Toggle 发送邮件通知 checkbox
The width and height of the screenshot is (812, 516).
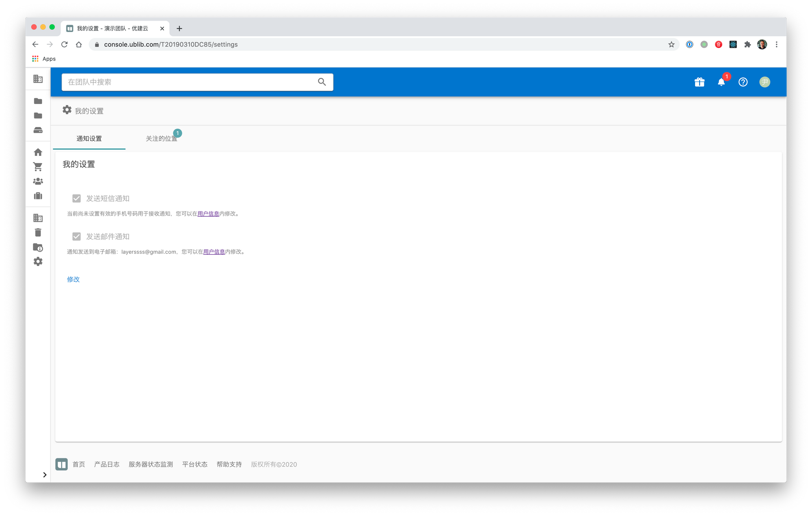(76, 237)
